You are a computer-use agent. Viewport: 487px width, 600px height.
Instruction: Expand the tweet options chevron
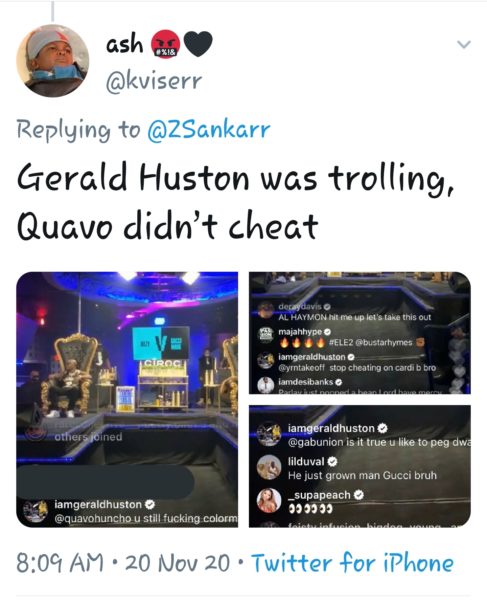pos(464,45)
